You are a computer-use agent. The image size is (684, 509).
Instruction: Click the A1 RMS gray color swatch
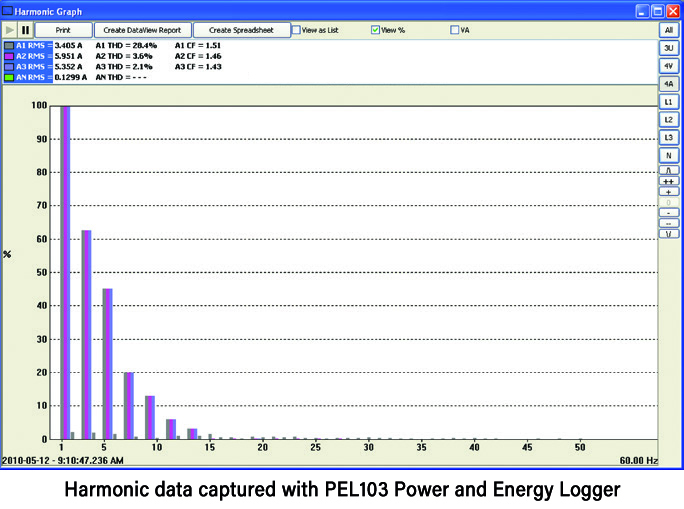coord(9,46)
